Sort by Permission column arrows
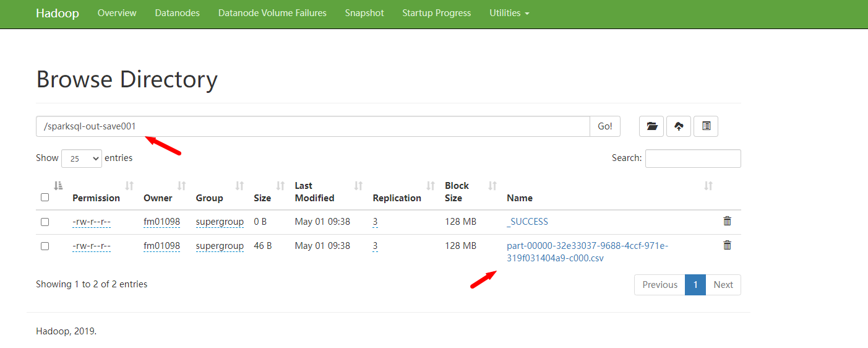Image resolution: width=868 pixels, height=348 pixels. click(129, 186)
